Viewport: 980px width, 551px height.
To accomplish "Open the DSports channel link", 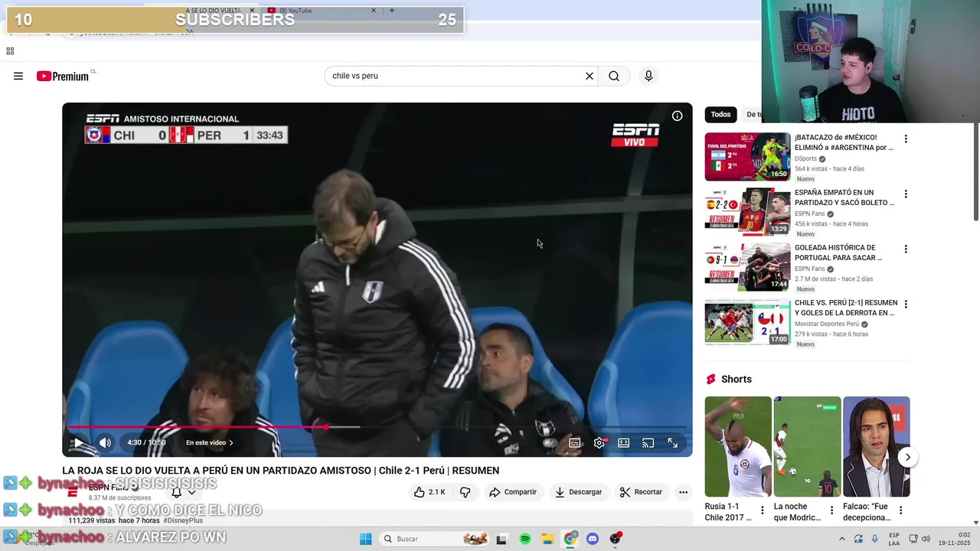I will point(805,159).
